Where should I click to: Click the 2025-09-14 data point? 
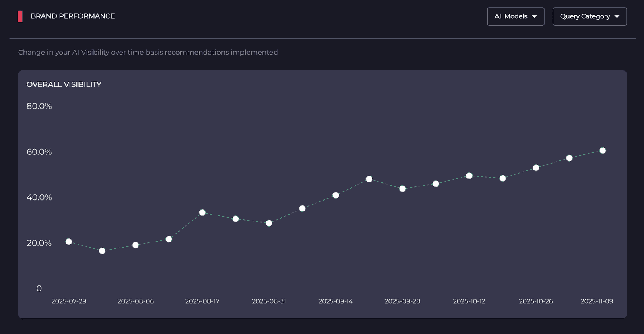(336, 195)
